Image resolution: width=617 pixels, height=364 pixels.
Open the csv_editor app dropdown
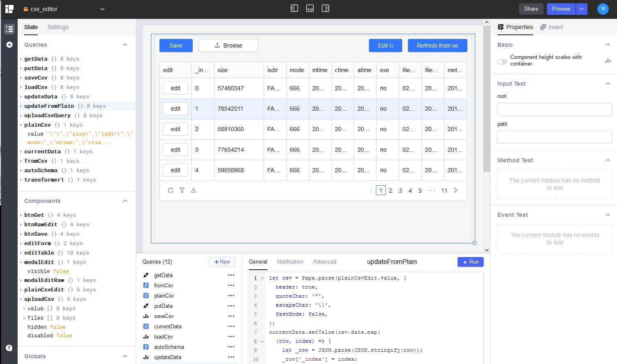[x=102, y=9]
